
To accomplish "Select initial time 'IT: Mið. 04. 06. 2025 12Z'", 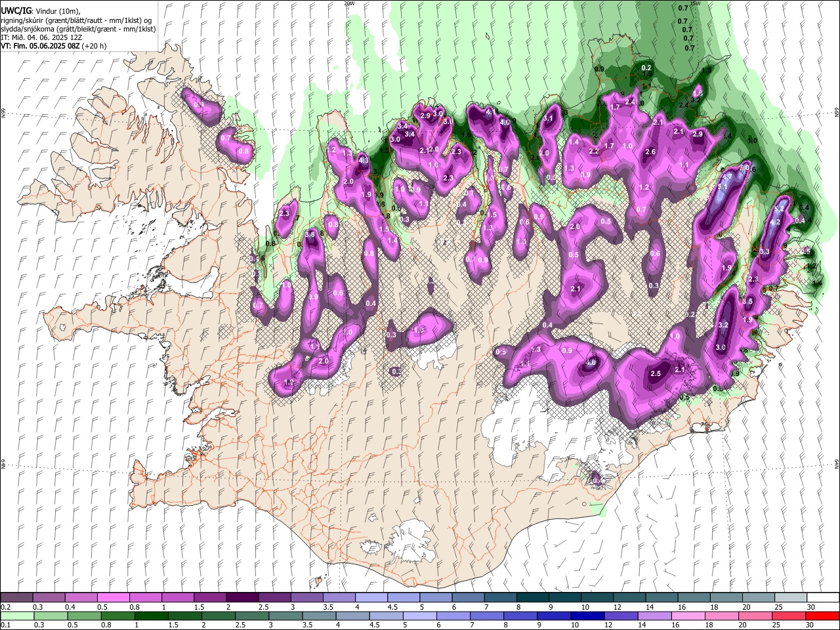I will tap(41, 37).
